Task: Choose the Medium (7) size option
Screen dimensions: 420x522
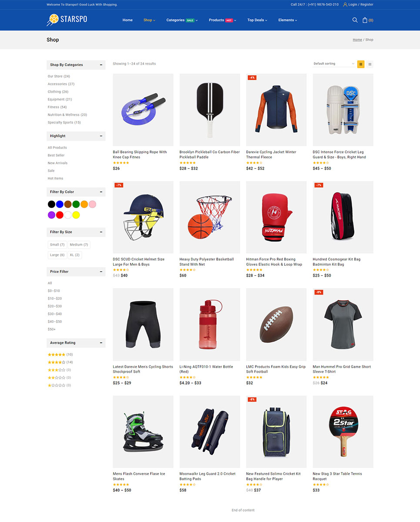Action: (79, 244)
